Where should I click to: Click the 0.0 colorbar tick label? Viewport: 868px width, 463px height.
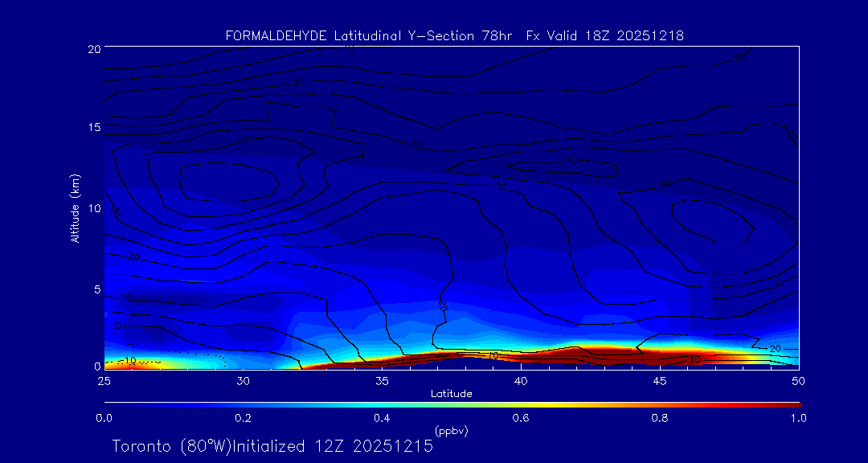[x=104, y=418]
